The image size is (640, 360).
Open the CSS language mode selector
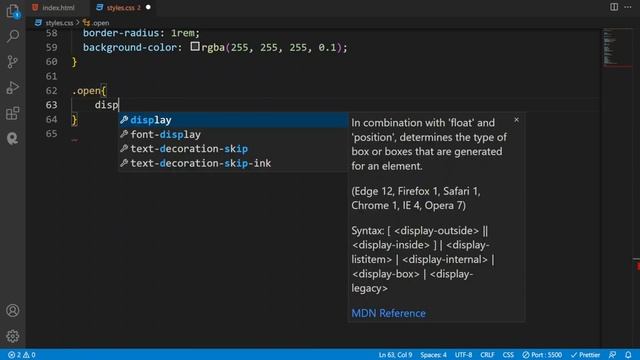(508, 355)
